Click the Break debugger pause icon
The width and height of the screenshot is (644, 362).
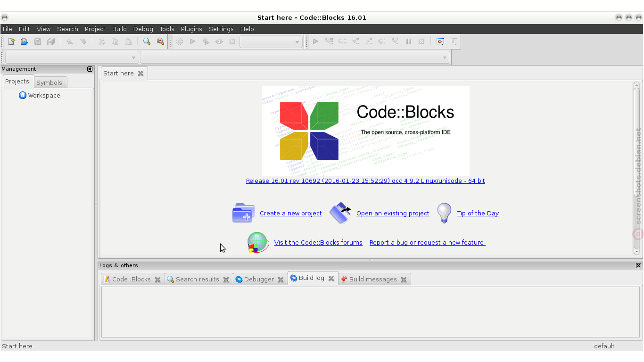click(408, 41)
